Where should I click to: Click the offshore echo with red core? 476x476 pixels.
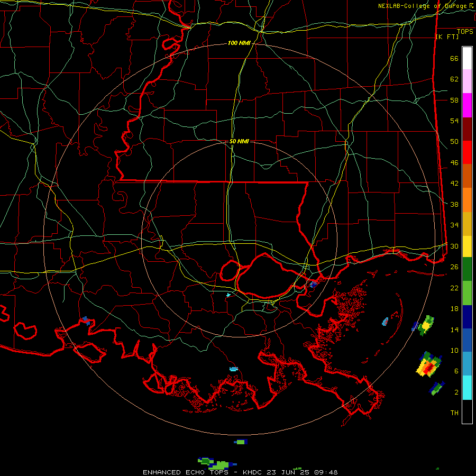pyautogui.click(x=428, y=364)
